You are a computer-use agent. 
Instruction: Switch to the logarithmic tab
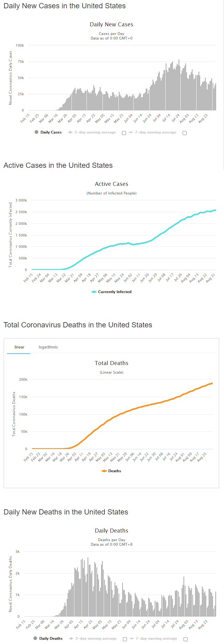coord(48,347)
